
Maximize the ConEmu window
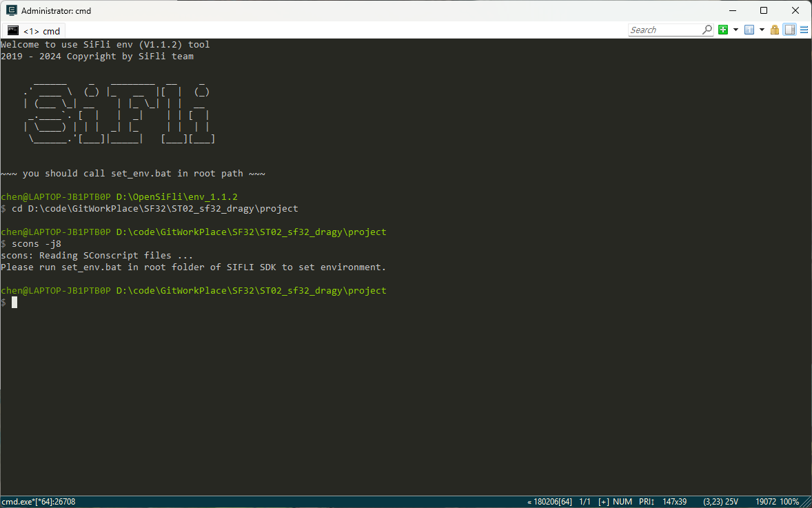coord(764,10)
